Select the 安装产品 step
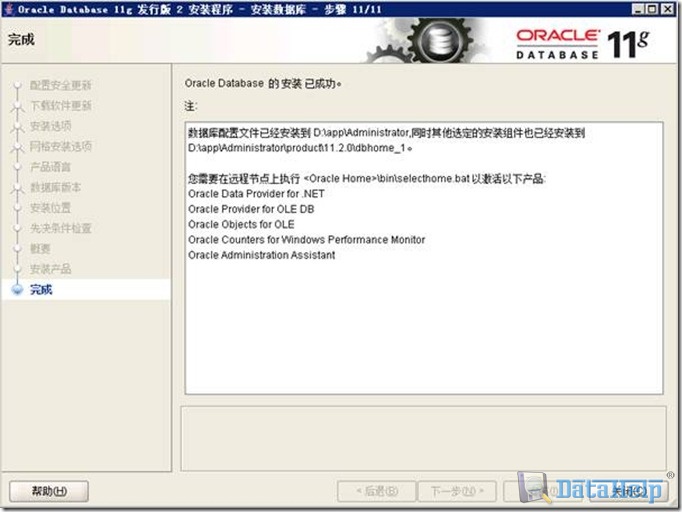This screenshot has width=682, height=512. click(50, 269)
